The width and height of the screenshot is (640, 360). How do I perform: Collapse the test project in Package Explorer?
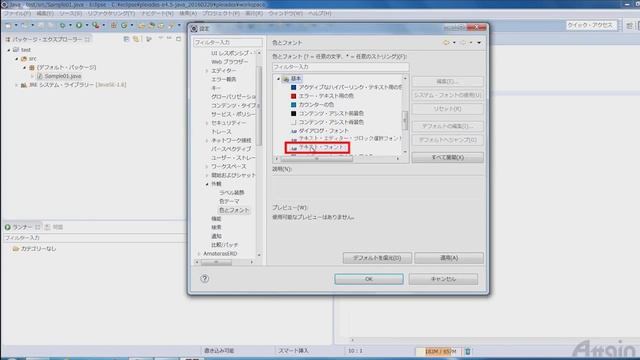9,50
